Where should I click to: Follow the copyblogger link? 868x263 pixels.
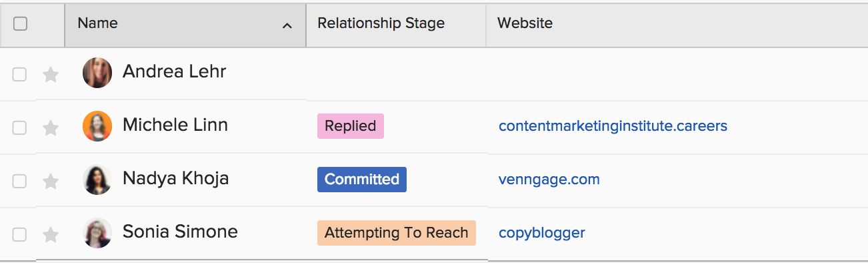[x=542, y=233]
